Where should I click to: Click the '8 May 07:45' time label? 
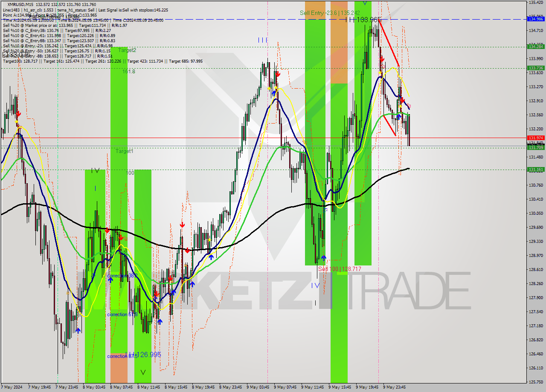(121, 387)
